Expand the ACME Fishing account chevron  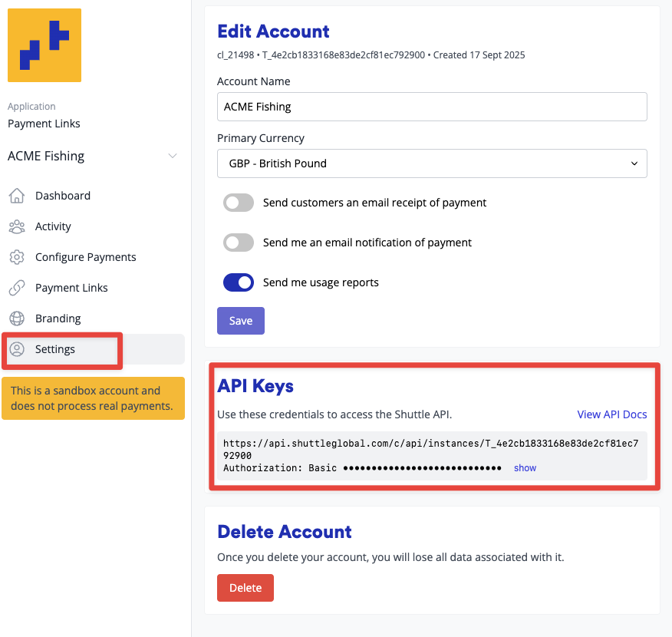click(x=173, y=157)
